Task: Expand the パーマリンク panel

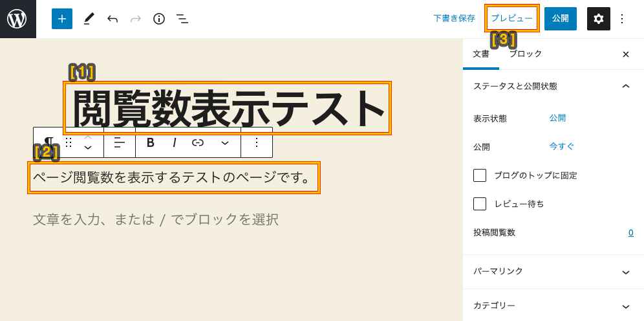Action: click(553, 271)
